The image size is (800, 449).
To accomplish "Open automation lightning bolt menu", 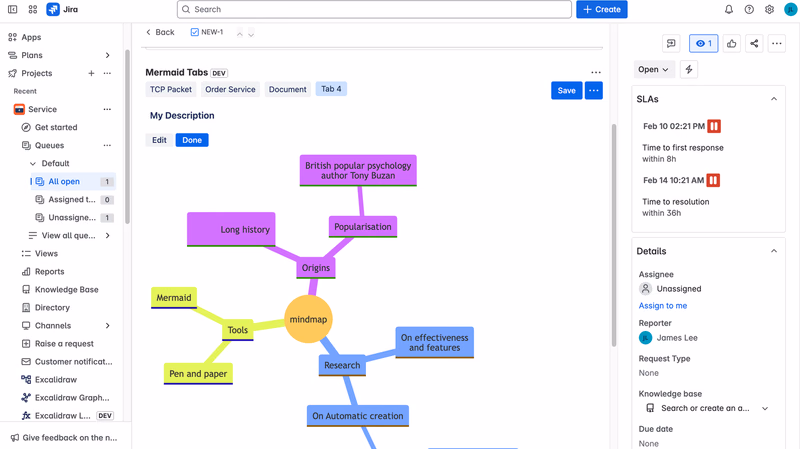I will point(689,69).
